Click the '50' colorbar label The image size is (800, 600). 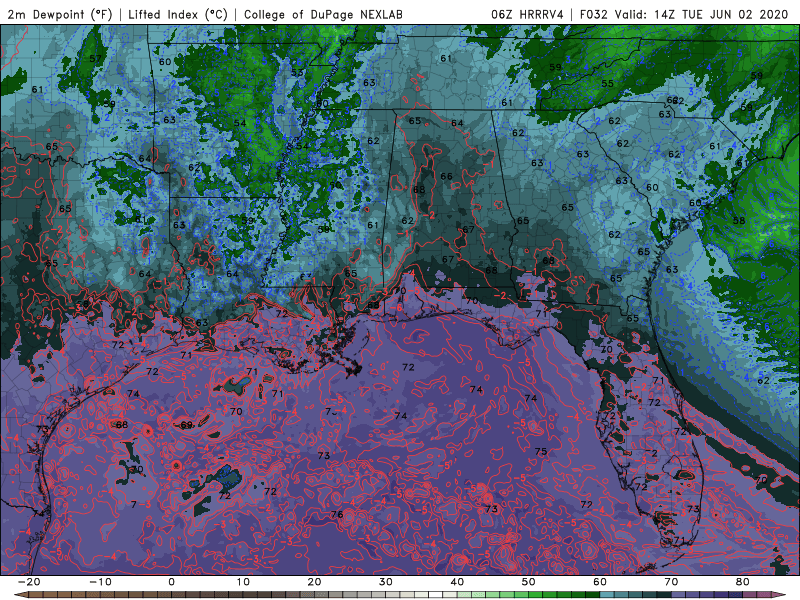pyautogui.click(x=529, y=582)
